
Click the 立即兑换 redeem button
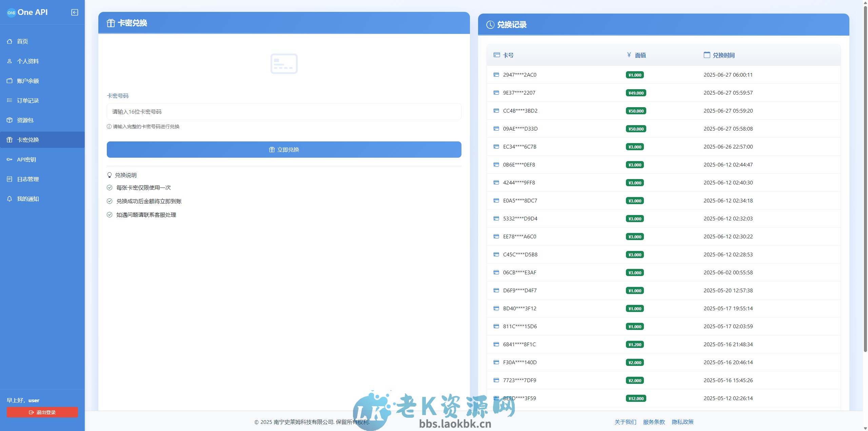click(284, 149)
